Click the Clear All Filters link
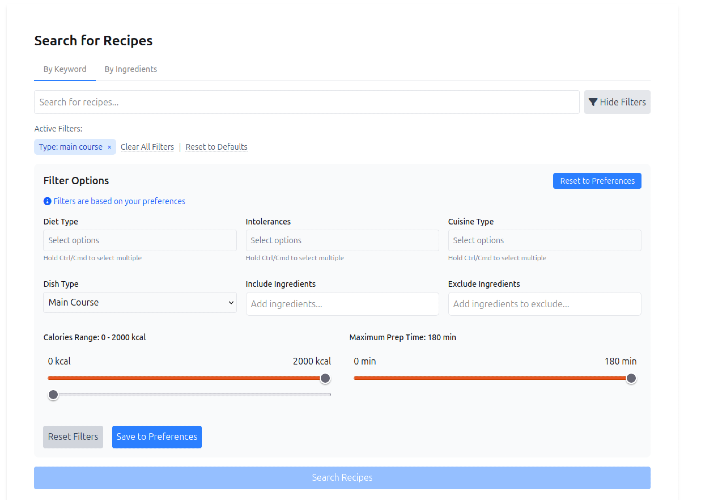Screen dimensions: 701x500 147,147
